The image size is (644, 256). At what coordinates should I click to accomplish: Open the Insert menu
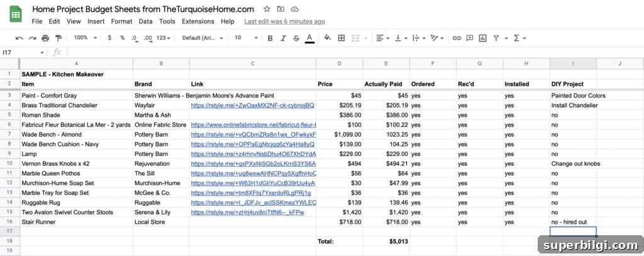coord(96,21)
